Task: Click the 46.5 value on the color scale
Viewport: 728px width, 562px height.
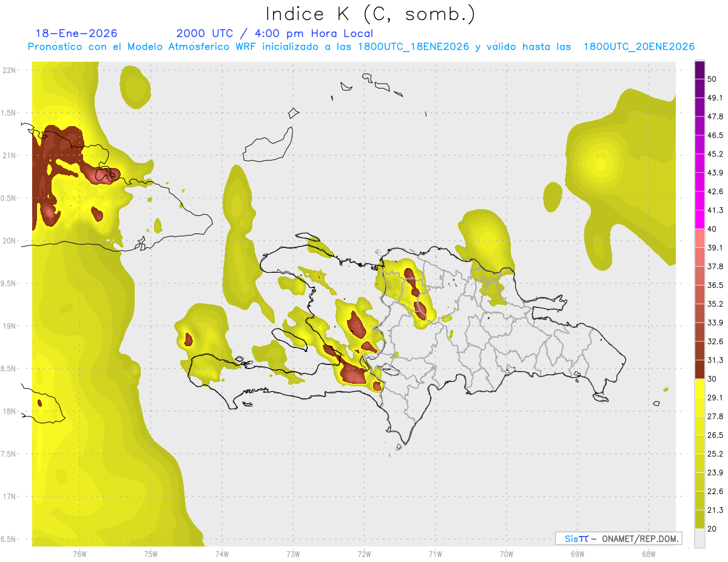Action: tap(715, 135)
